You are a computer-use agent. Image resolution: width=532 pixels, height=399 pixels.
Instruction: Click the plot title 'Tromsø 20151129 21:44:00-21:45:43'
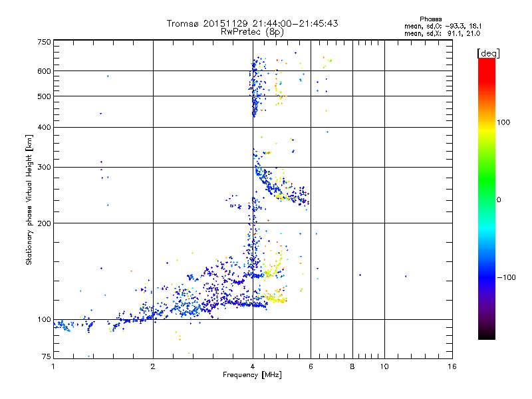click(252, 23)
